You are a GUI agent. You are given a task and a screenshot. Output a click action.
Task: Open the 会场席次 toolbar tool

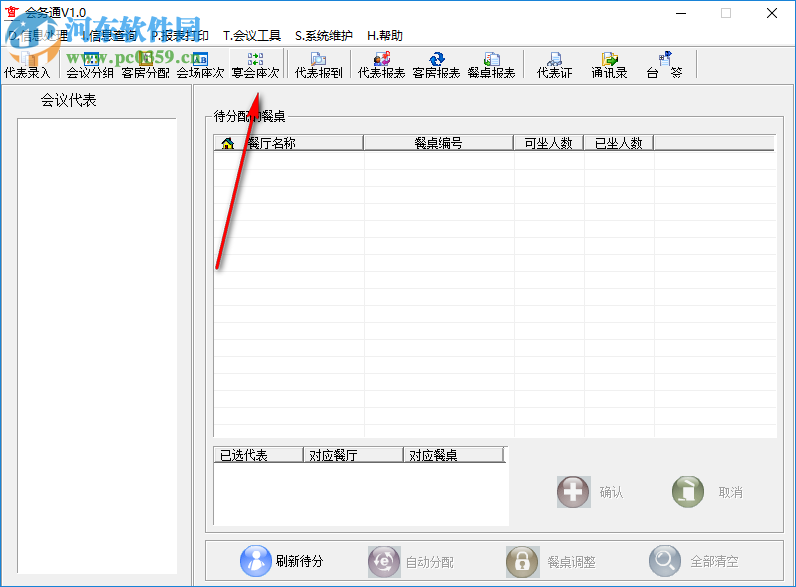coord(201,64)
